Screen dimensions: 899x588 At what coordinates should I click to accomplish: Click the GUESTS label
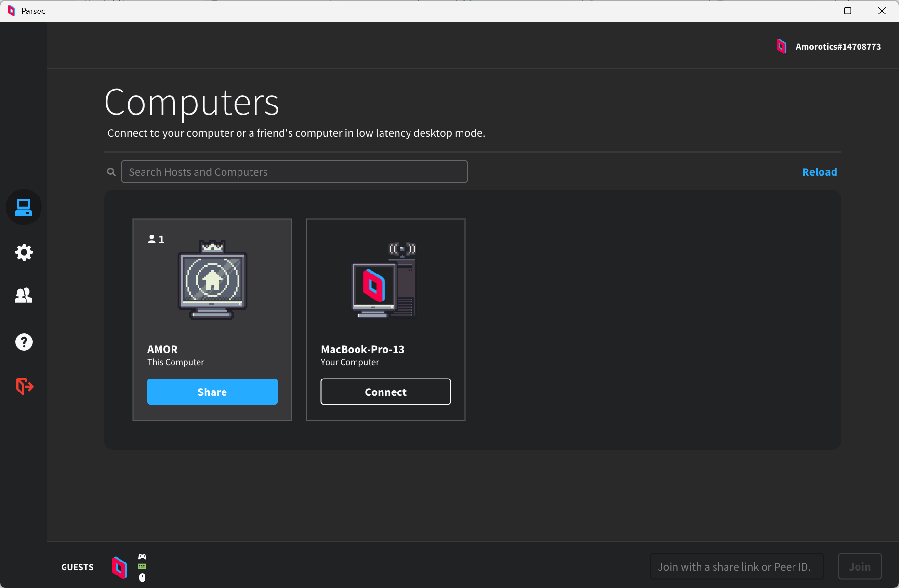(78, 567)
